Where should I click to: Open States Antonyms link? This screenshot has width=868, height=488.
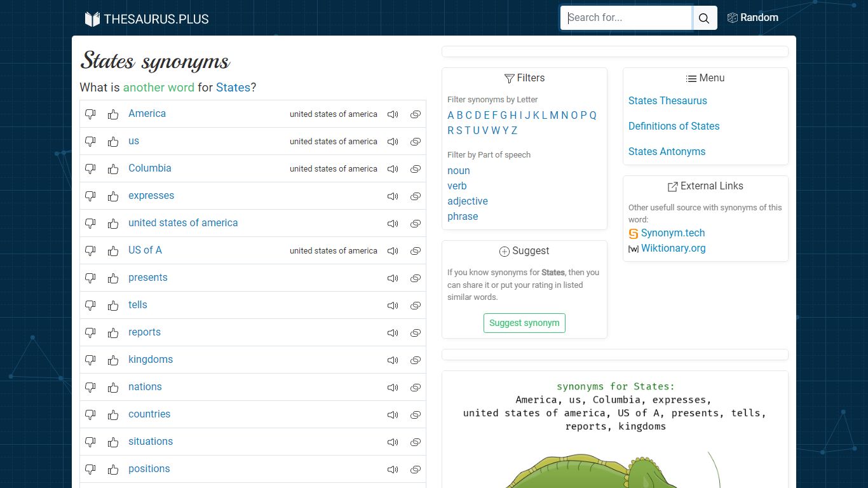(667, 151)
